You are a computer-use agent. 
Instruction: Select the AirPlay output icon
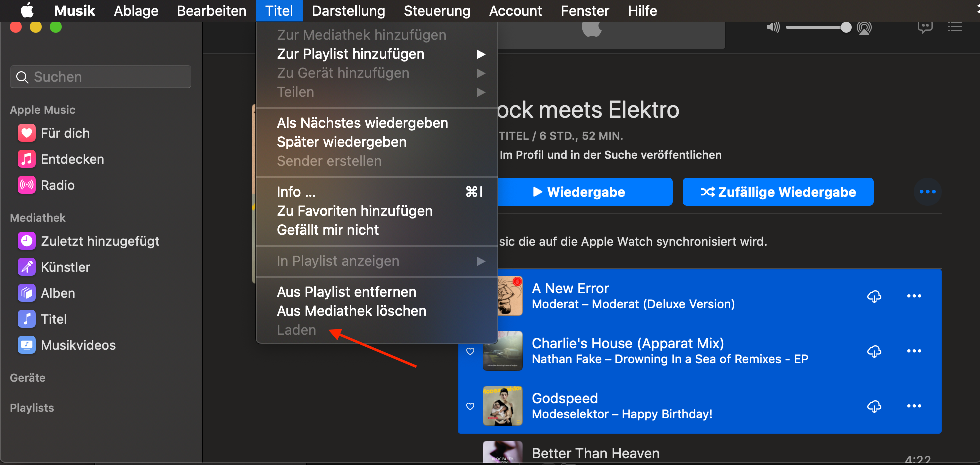(864, 27)
